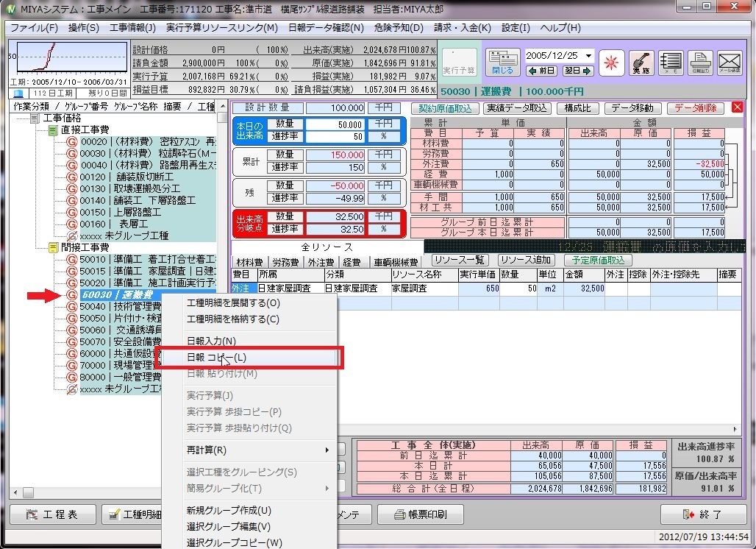Go to next day with 翌日 arrow

coord(577,71)
